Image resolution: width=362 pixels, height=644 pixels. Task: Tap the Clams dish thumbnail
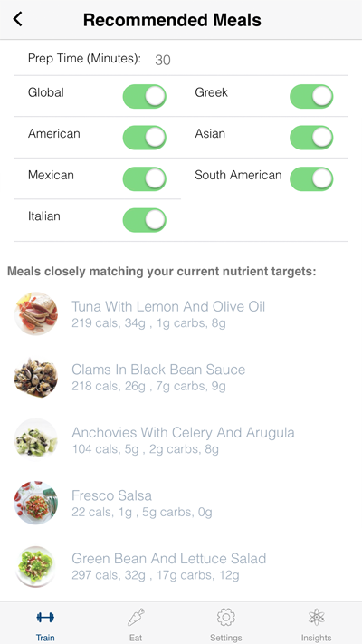[36, 377]
